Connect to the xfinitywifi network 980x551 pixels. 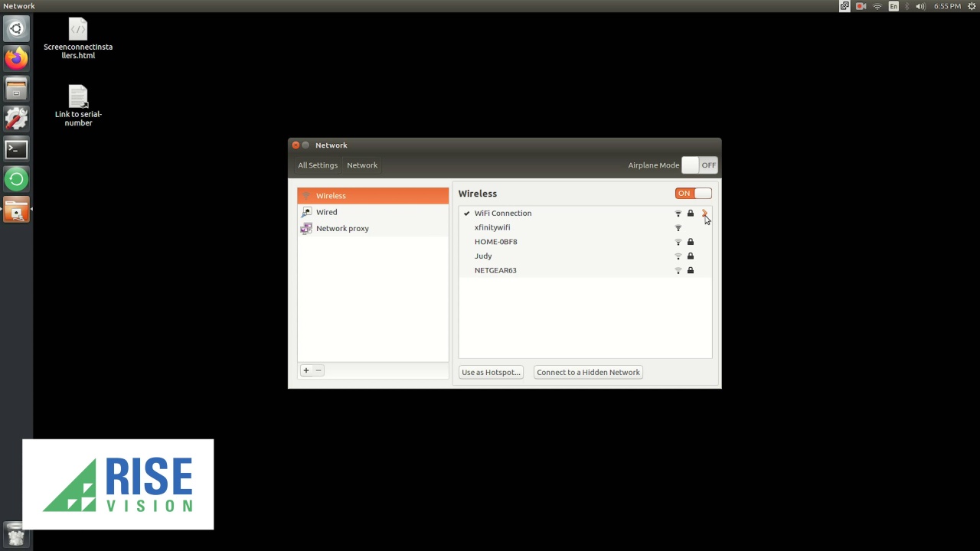[492, 227]
